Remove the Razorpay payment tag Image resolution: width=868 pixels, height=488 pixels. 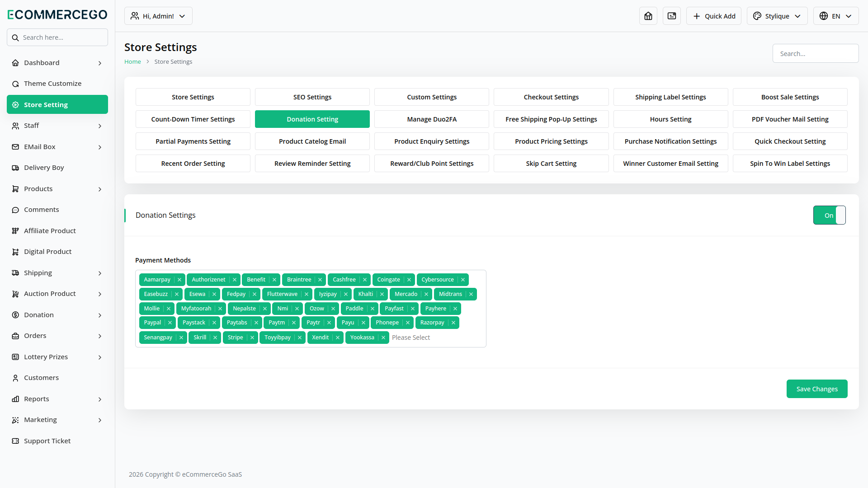453,323
